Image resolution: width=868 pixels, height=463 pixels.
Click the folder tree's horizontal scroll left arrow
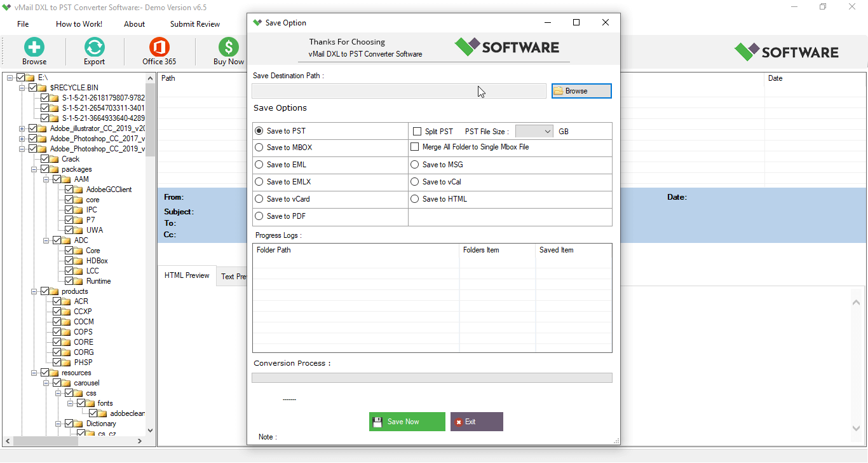pyautogui.click(x=8, y=441)
